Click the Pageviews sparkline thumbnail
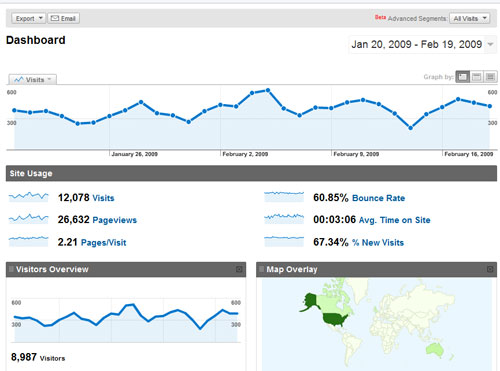 (x=29, y=219)
